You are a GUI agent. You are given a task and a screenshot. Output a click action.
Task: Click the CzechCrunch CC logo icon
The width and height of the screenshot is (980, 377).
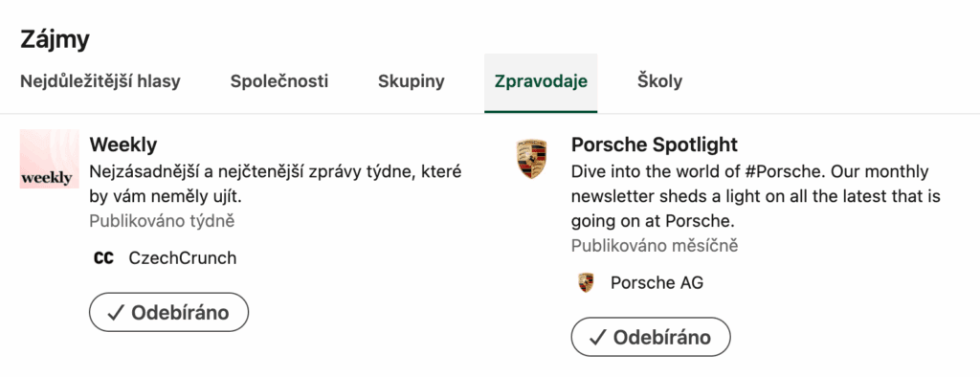coord(103,257)
